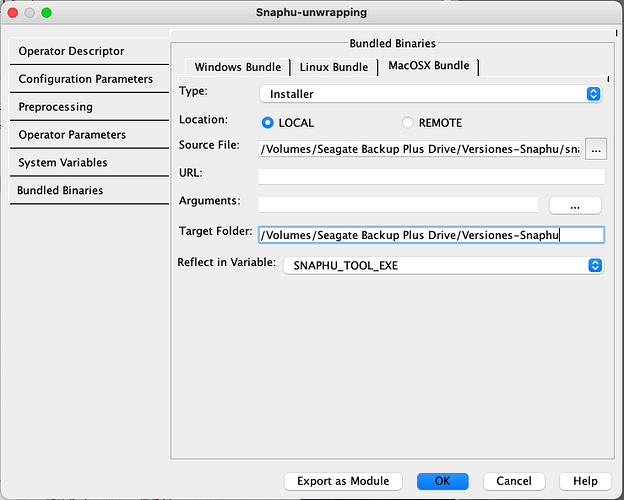Switch to the Linux Bundle tab
This screenshot has height=500, width=624.
coord(333,67)
